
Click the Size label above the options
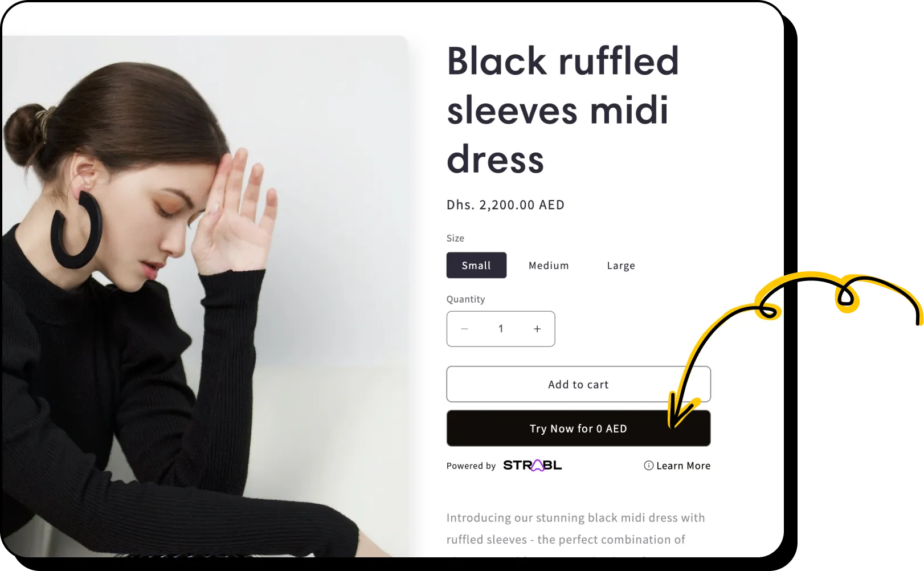click(x=455, y=238)
